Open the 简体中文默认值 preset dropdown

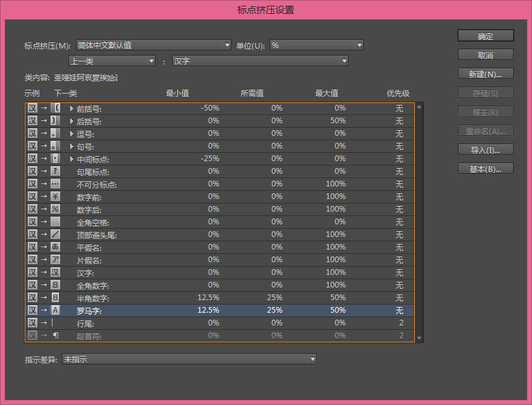point(227,45)
